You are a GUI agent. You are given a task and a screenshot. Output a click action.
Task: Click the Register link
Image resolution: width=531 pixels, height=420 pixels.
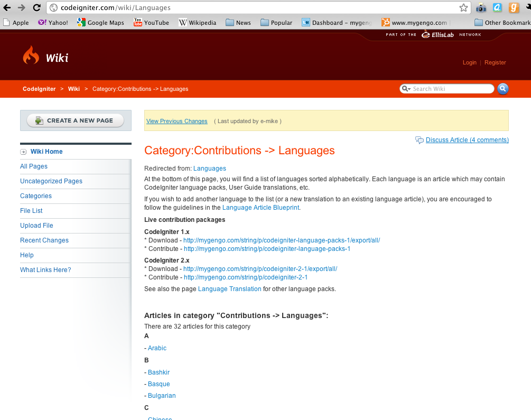[495, 63]
